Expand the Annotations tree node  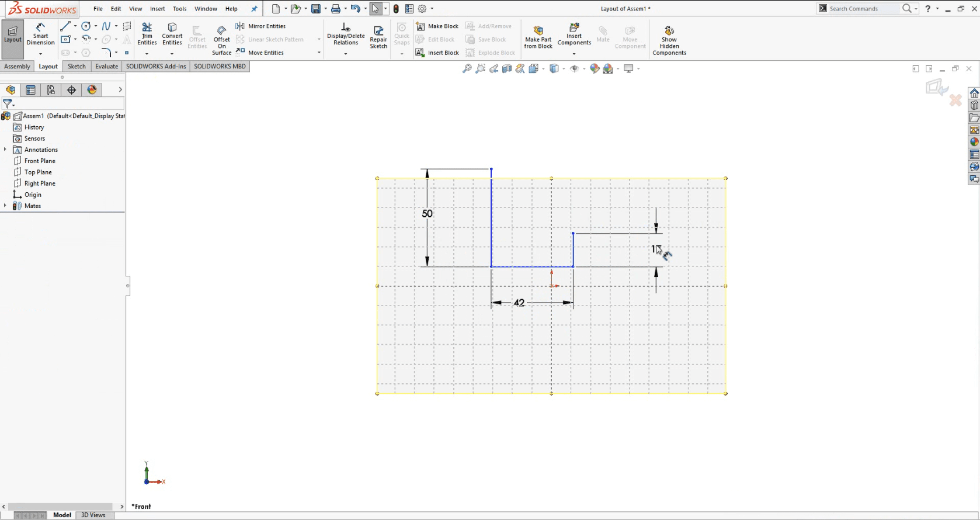click(x=5, y=150)
